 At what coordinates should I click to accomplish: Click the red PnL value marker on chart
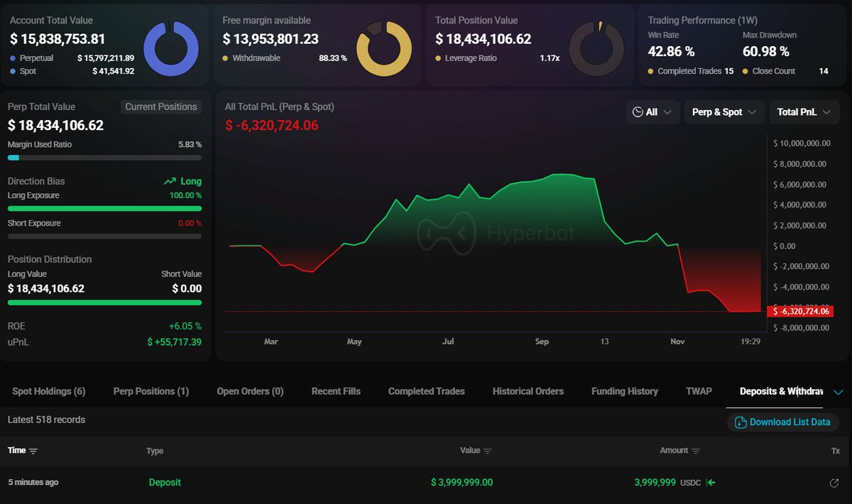[802, 312]
